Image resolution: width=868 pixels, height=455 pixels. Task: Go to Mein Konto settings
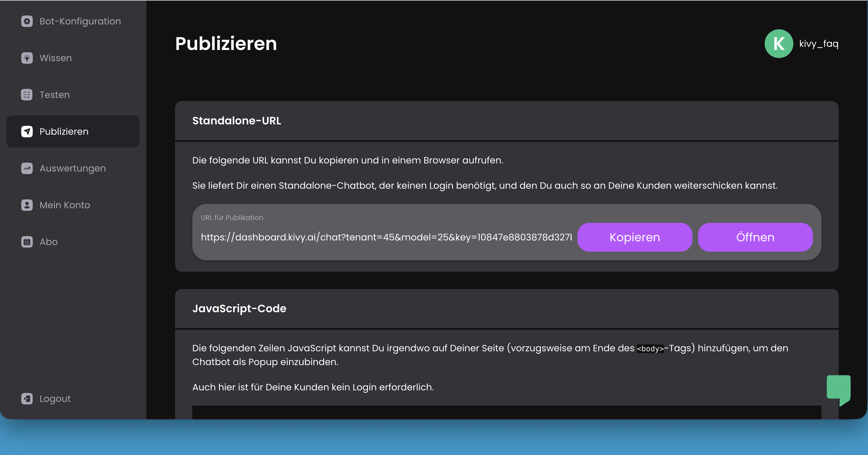click(64, 205)
